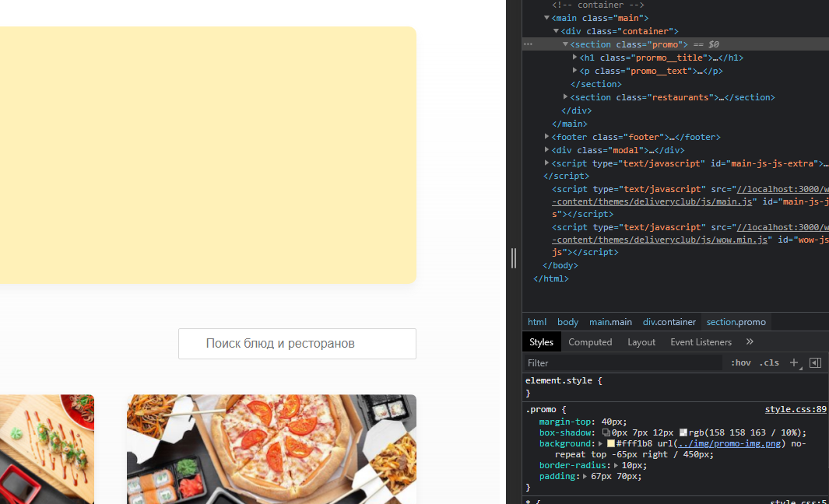The height and width of the screenshot is (504, 829).
Task: Toggle the computed styles sidebar icon
Action: pos(815,362)
